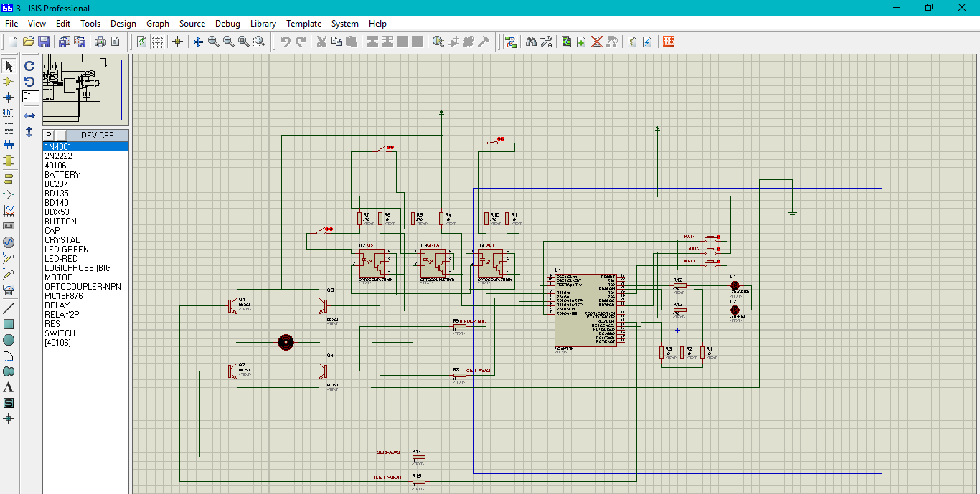Image resolution: width=980 pixels, height=494 pixels.
Task: Click the L library button
Action: (61, 136)
